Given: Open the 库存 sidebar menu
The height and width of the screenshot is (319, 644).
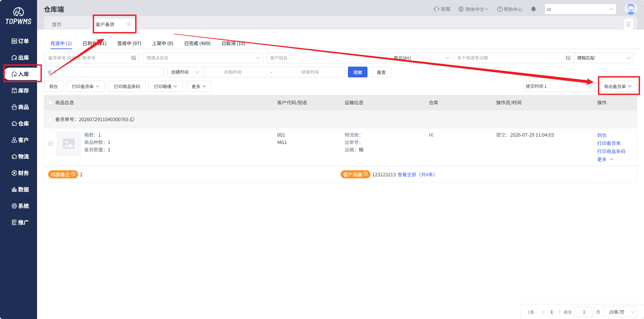Looking at the screenshot, I should pyautogui.click(x=20, y=91).
